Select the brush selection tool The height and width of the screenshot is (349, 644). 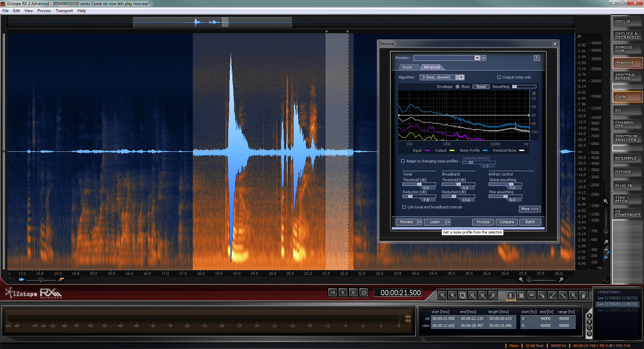tap(552, 295)
